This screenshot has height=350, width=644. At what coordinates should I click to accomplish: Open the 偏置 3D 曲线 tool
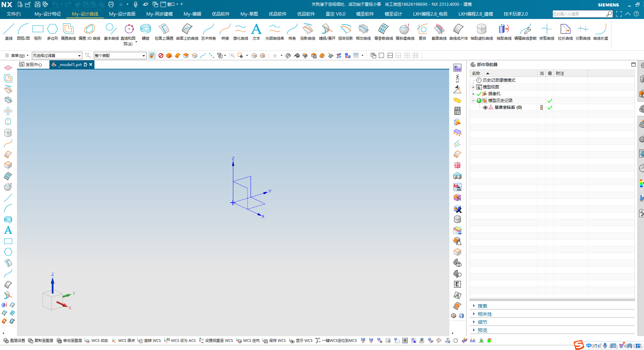coord(89,32)
